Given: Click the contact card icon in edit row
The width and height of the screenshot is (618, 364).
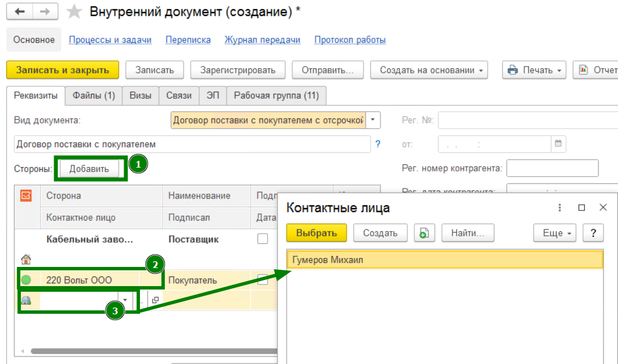Looking at the screenshot, I should click(26, 301).
